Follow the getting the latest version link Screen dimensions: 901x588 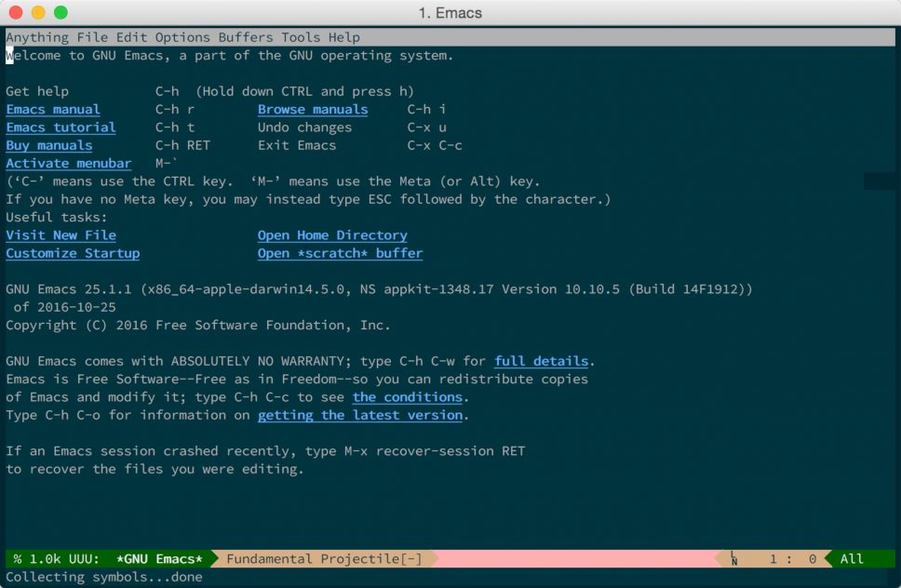coord(359,415)
